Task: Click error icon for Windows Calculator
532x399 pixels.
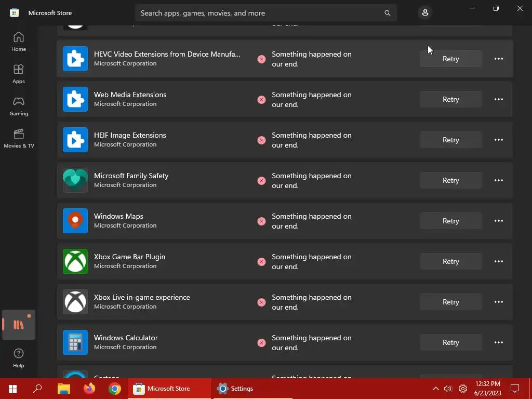Action: pos(261,343)
